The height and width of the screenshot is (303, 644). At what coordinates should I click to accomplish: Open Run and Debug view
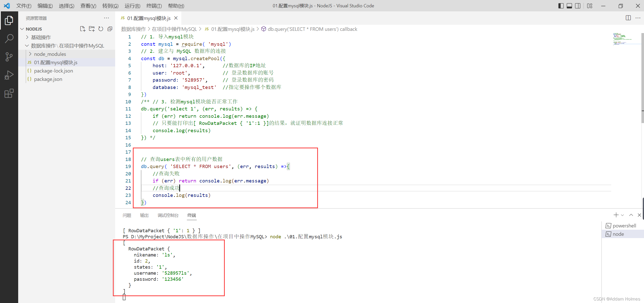click(9, 75)
